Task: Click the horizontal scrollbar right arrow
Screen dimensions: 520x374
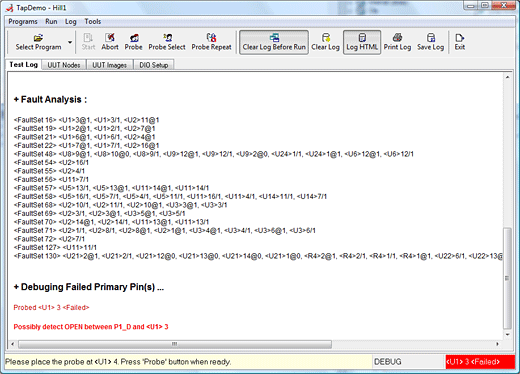Action: [497, 344]
